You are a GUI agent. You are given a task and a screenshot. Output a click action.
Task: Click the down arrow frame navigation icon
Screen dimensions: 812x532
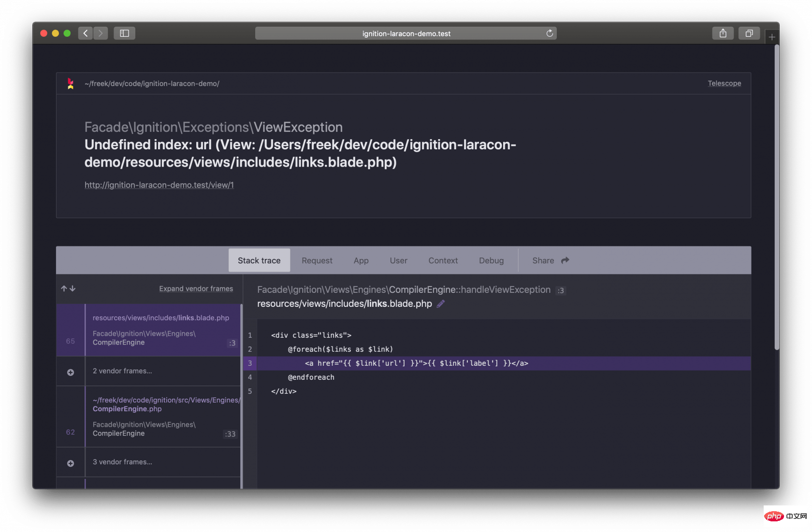click(x=72, y=288)
